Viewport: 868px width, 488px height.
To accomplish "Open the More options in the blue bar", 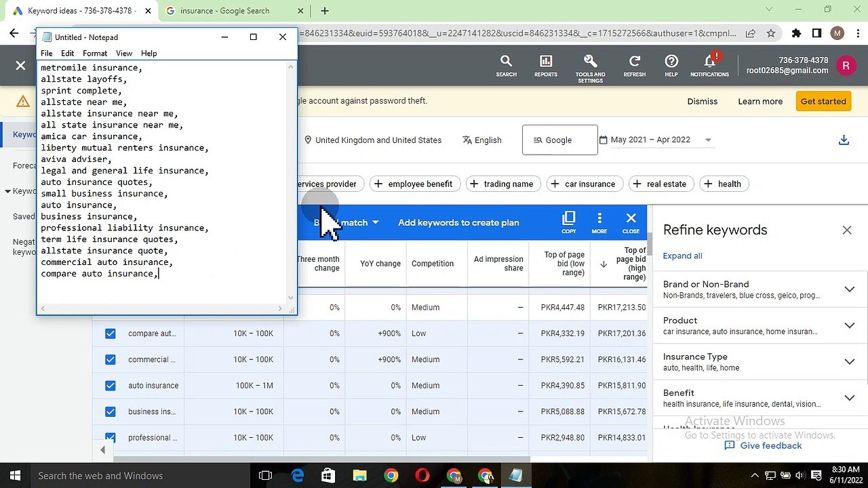I will point(599,222).
